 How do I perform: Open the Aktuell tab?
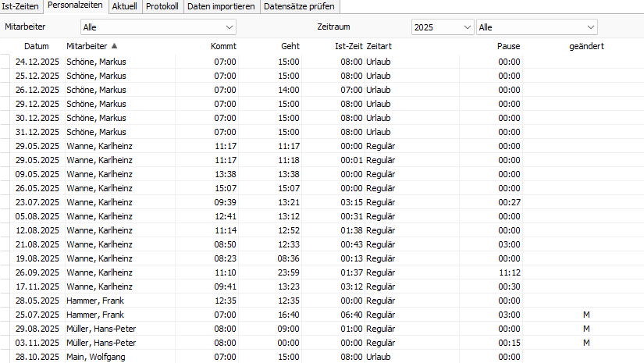tap(125, 7)
